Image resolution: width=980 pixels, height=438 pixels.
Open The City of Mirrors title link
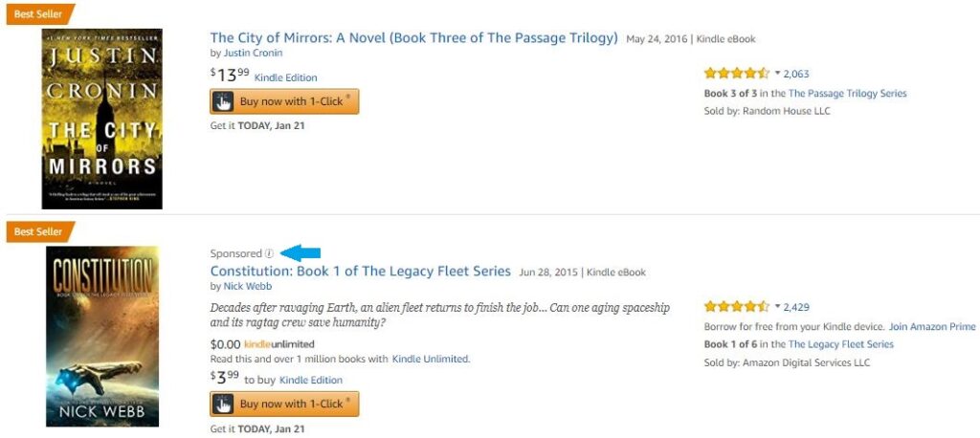[x=413, y=38]
